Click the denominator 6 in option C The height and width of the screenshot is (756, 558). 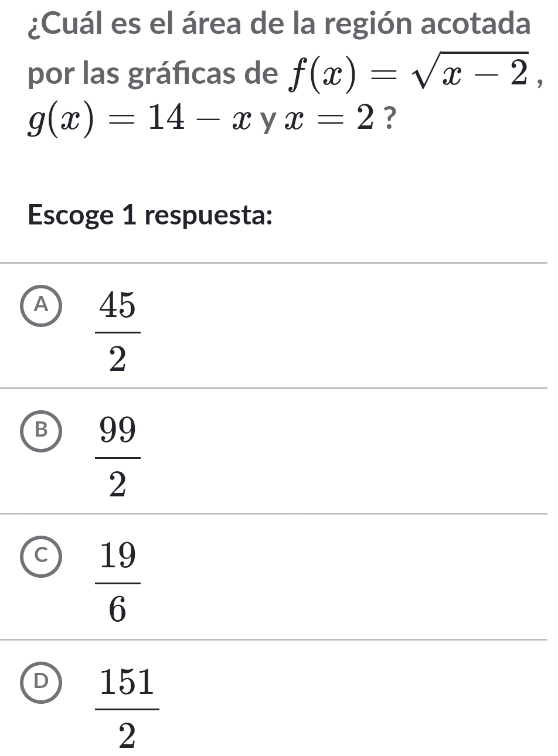coord(118,611)
